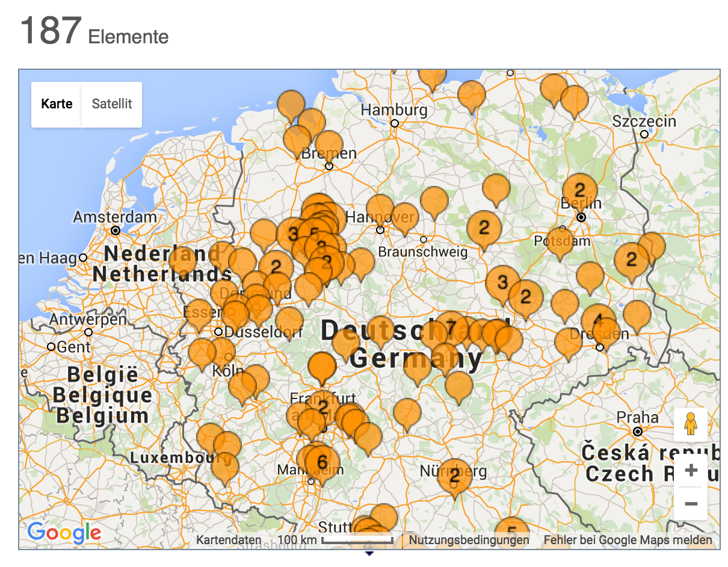
Task: Click the Amsterdam city label
Action: tap(115, 217)
